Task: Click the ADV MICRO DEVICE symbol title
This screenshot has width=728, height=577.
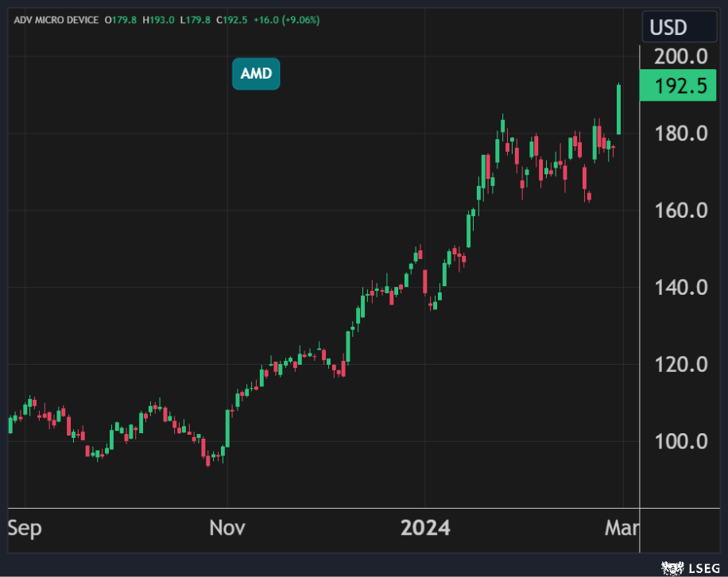Action: click(x=56, y=20)
